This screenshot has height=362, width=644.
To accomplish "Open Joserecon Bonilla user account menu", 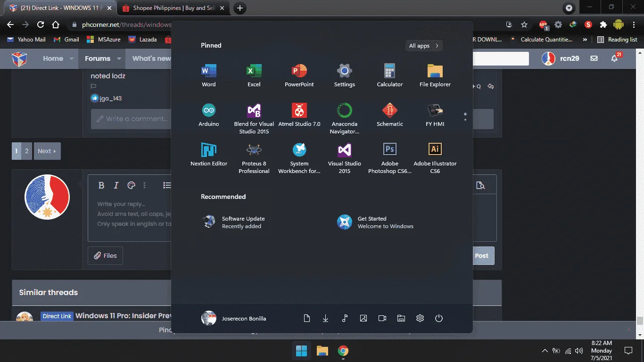I will click(x=234, y=318).
